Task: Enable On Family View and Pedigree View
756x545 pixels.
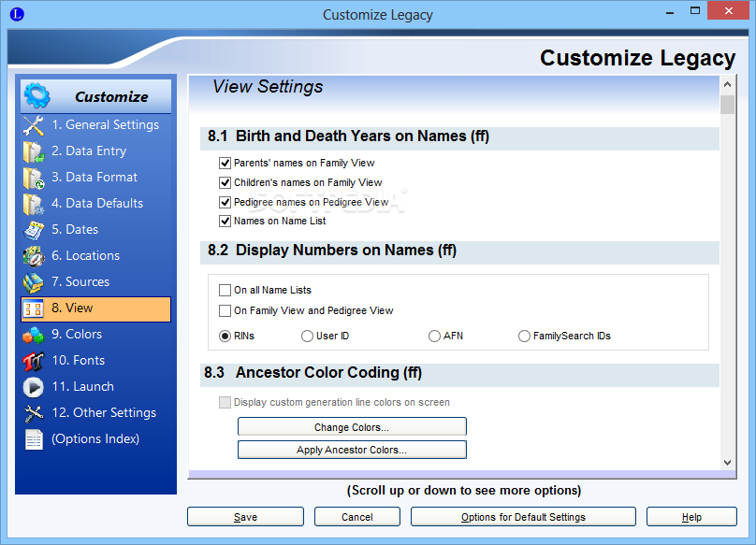Action: (225, 310)
